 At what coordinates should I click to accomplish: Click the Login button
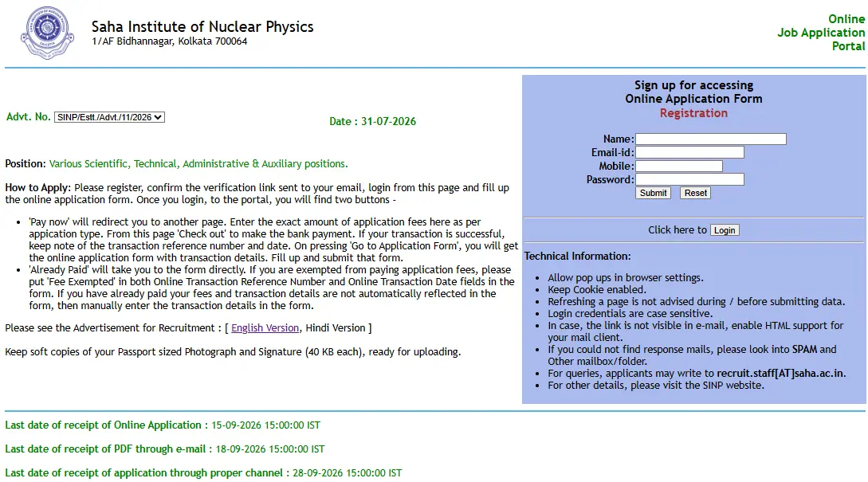[x=724, y=230]
